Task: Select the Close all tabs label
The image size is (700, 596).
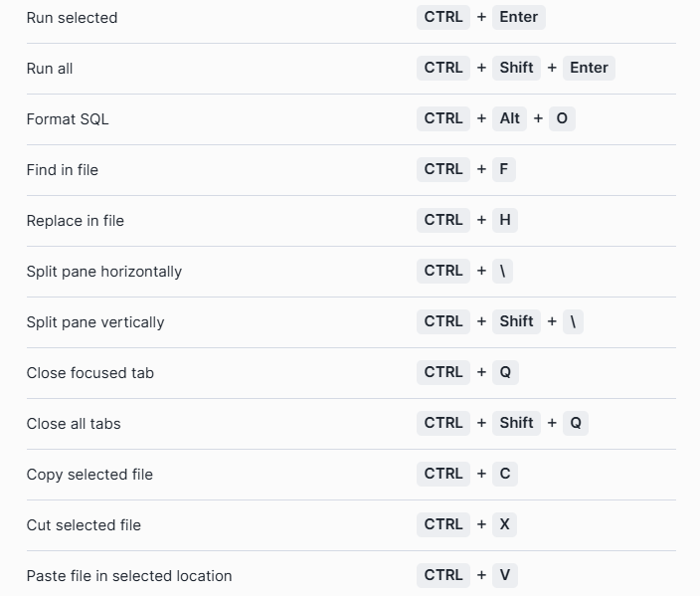Action: [x=74, y=424]
